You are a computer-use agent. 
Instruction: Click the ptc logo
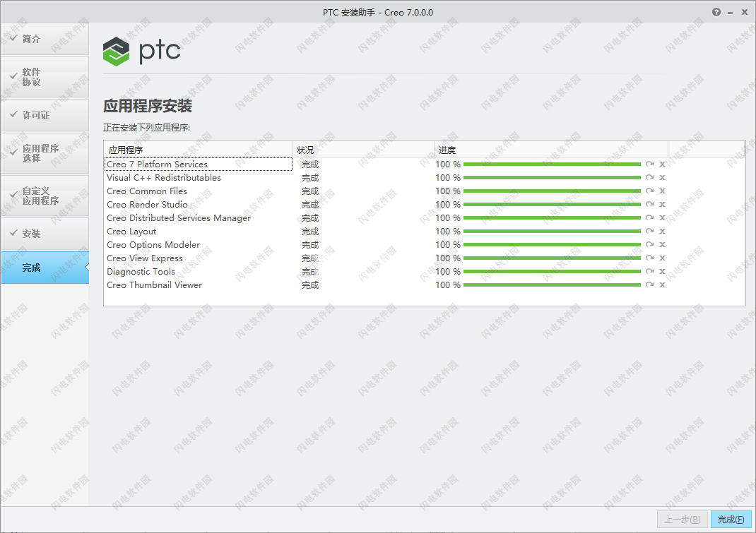[142, 51]
